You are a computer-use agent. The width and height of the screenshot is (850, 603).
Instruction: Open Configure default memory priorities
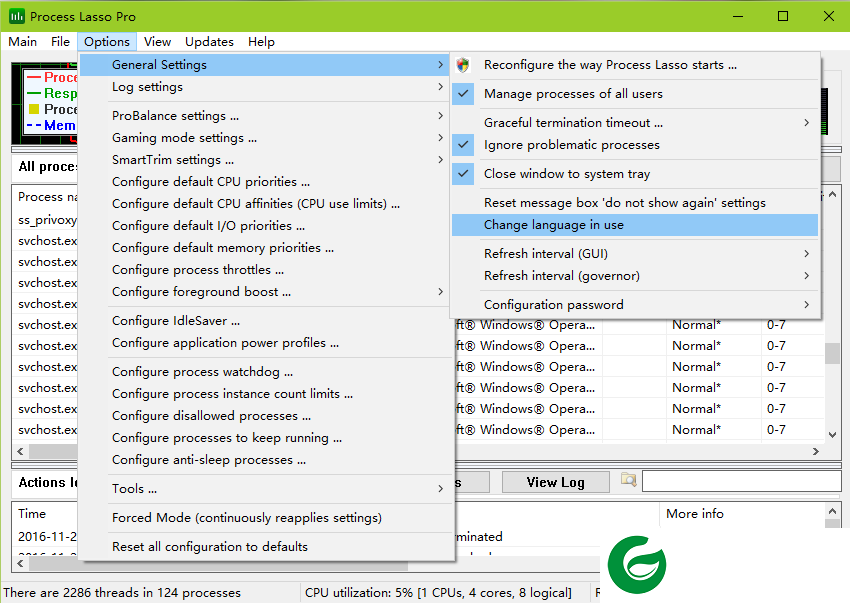pyautogui.click(x=266, y=248)
